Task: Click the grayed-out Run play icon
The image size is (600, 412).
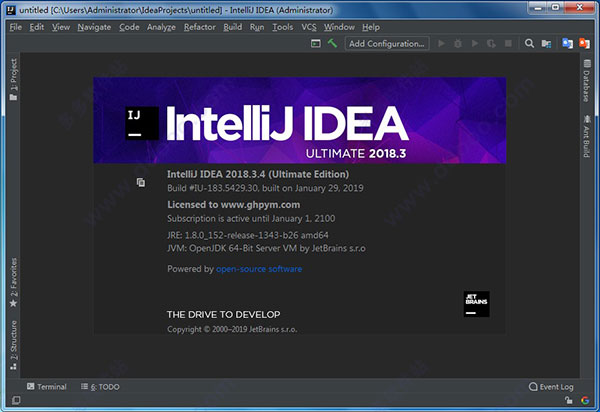Action: point(441,44)
